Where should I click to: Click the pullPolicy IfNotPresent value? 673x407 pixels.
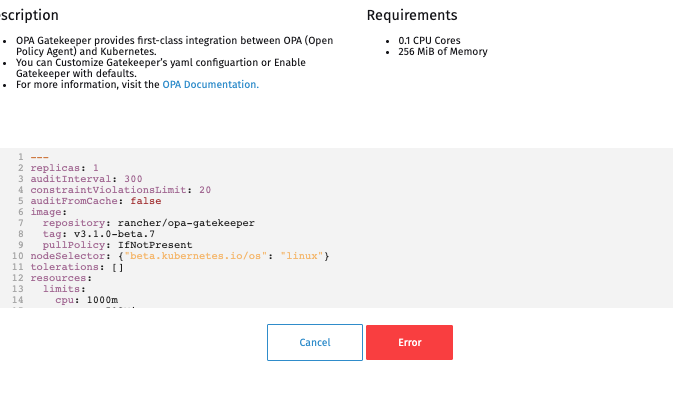[x=155, y=245]
